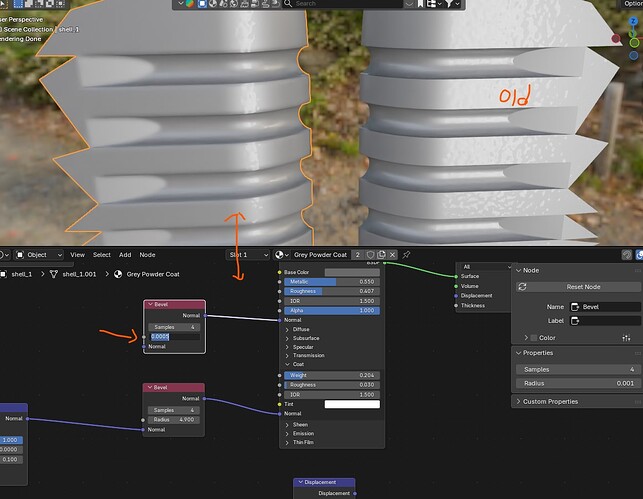Expand the Specular section
The width and height of the screenshot is (643, 499).
pyautogui.click(x=287, y=347)
